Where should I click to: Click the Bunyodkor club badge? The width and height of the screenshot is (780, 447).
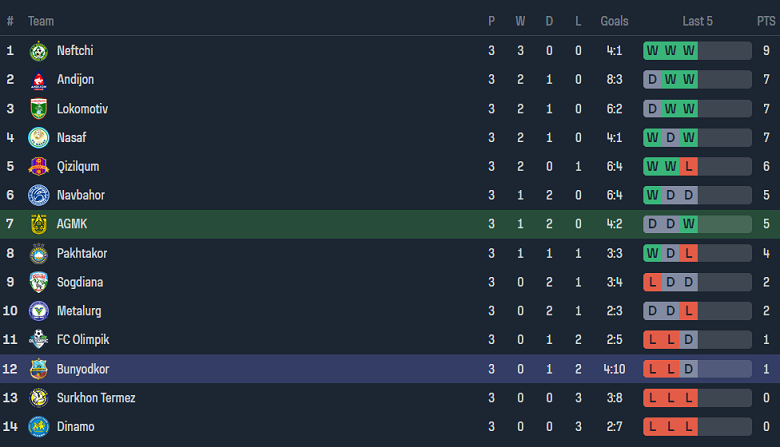(39, 370)
